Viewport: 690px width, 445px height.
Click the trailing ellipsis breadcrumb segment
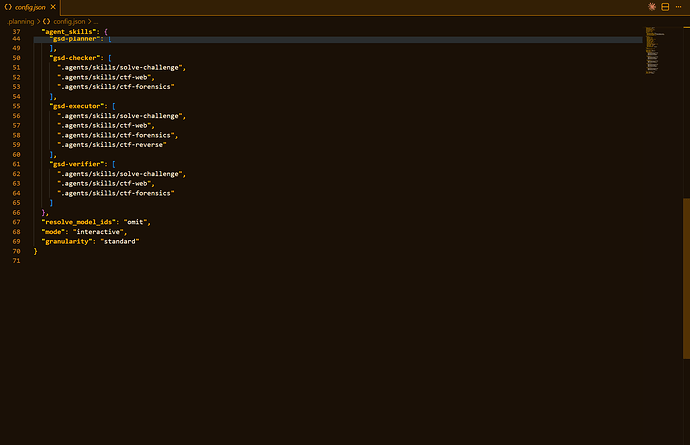tap(96, 21)
